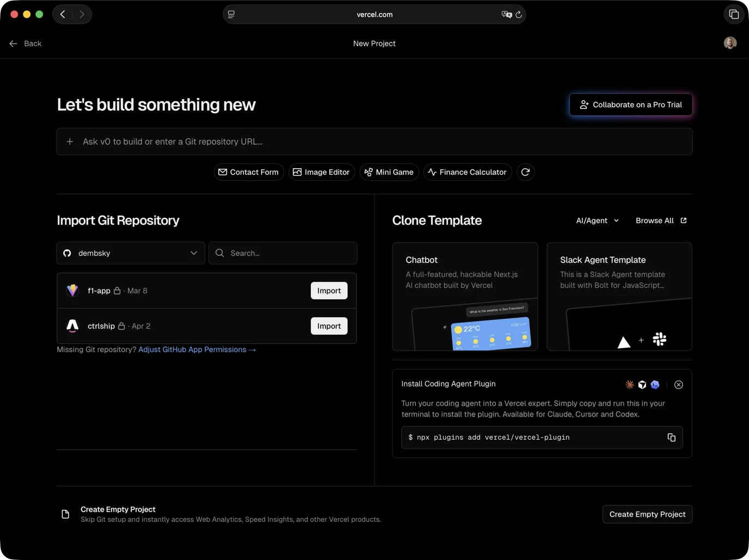Click the translate icon in the address bar
Image resolution: width=749 pixels, height=560 pixels.
pos(506,15)
